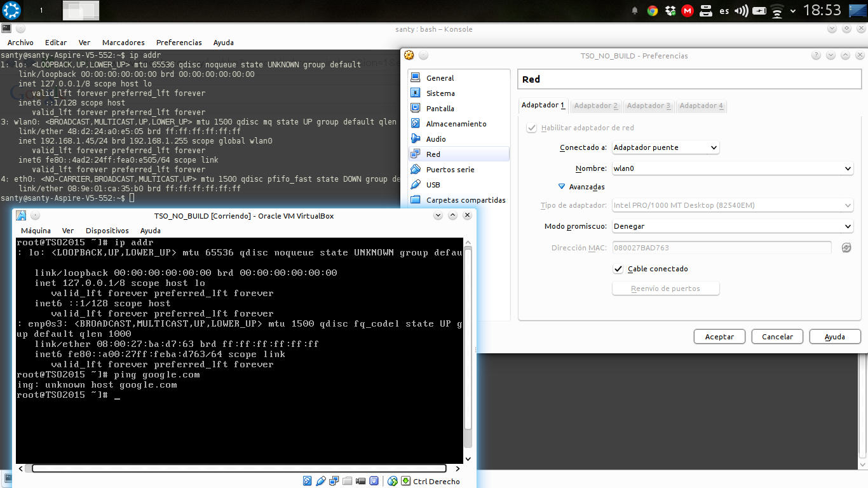
Task: Switch to the Adaptador 3 tab
Action: (x=649, y=105)
